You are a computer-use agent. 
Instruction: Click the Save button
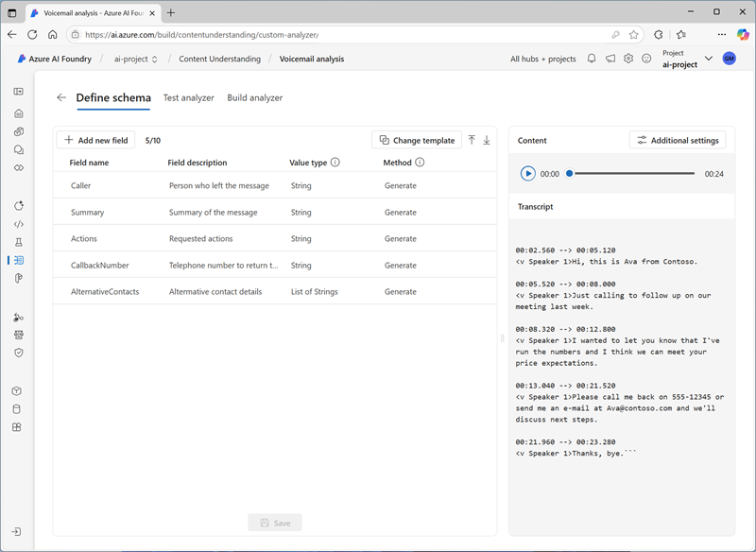[x=275, y=523]
